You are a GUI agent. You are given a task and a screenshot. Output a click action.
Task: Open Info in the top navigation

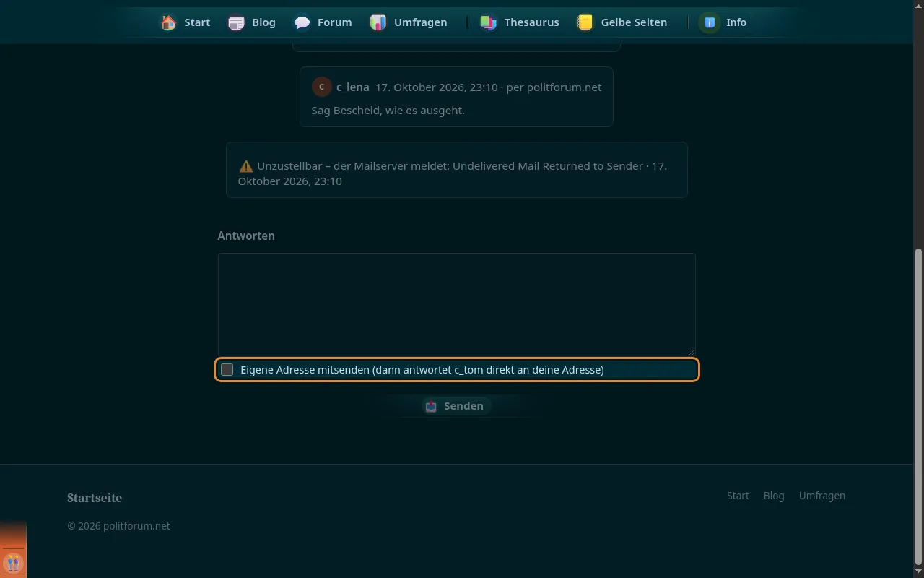(723, 22)
